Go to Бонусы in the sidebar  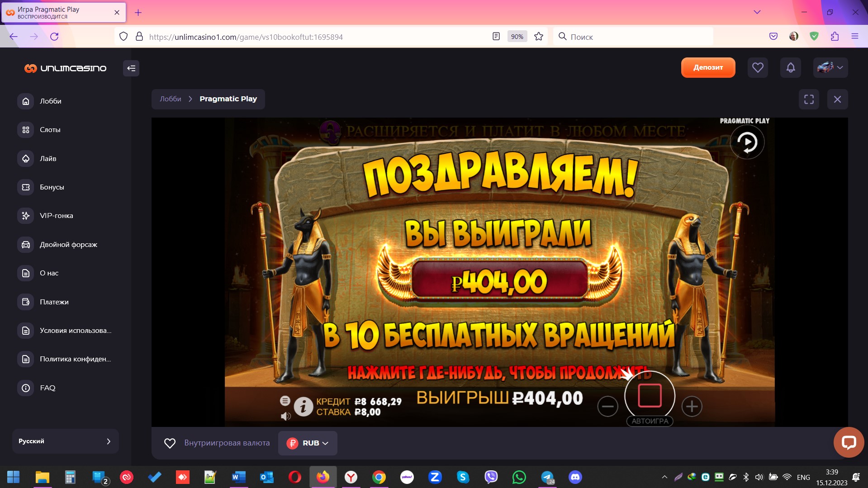coord(52,187)
